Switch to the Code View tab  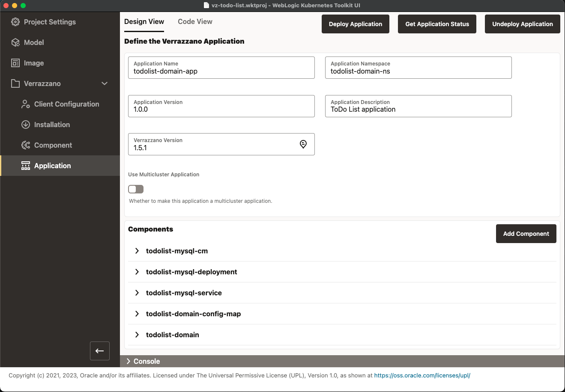(195, 22)
